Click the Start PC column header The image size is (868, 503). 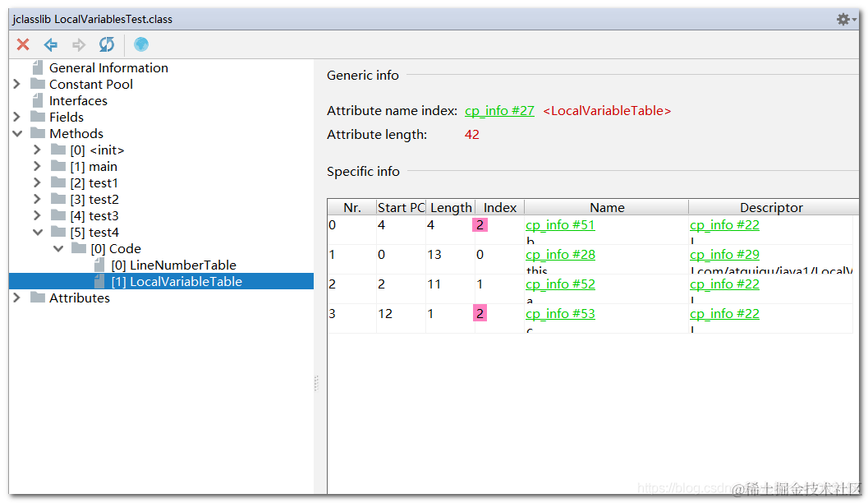coord(401,207)
